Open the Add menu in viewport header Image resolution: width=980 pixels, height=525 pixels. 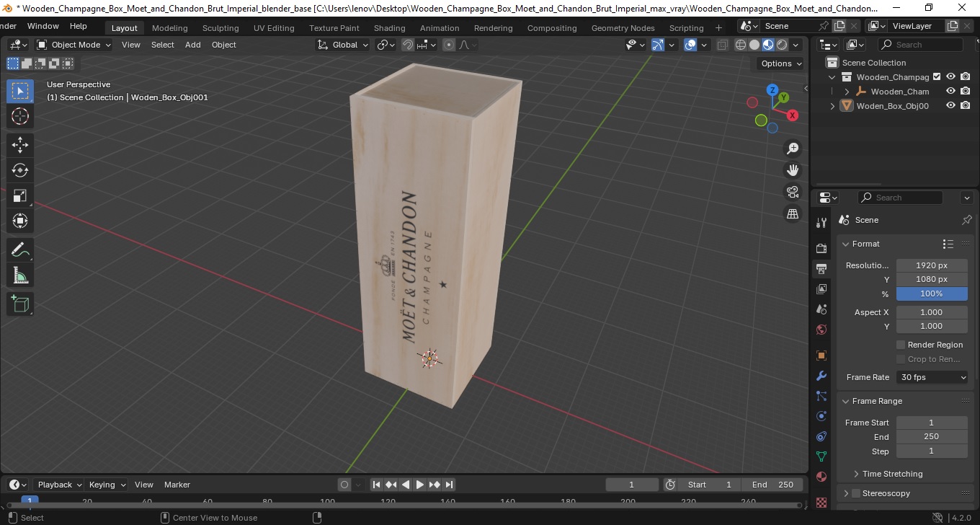pos(192,45)
